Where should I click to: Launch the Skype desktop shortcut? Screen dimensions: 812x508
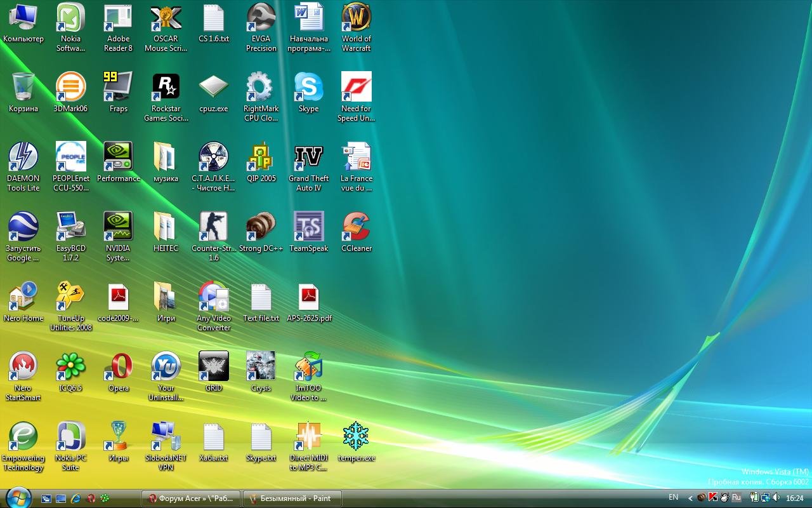309,87
